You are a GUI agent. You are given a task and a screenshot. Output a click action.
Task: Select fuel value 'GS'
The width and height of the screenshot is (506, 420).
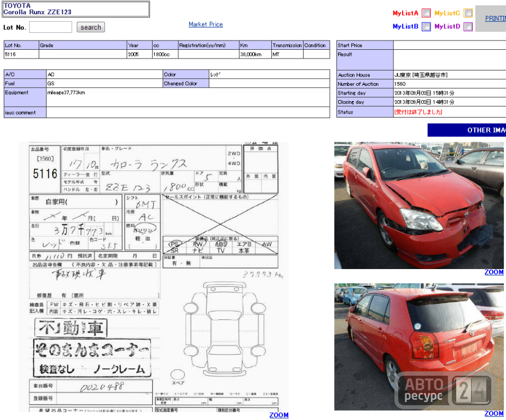pos(51,84)
